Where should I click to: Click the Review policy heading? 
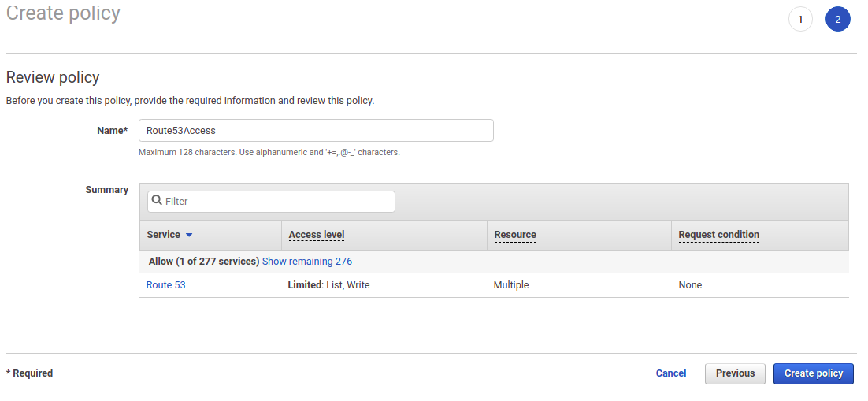pyautogui.click(x=53, y=77)
